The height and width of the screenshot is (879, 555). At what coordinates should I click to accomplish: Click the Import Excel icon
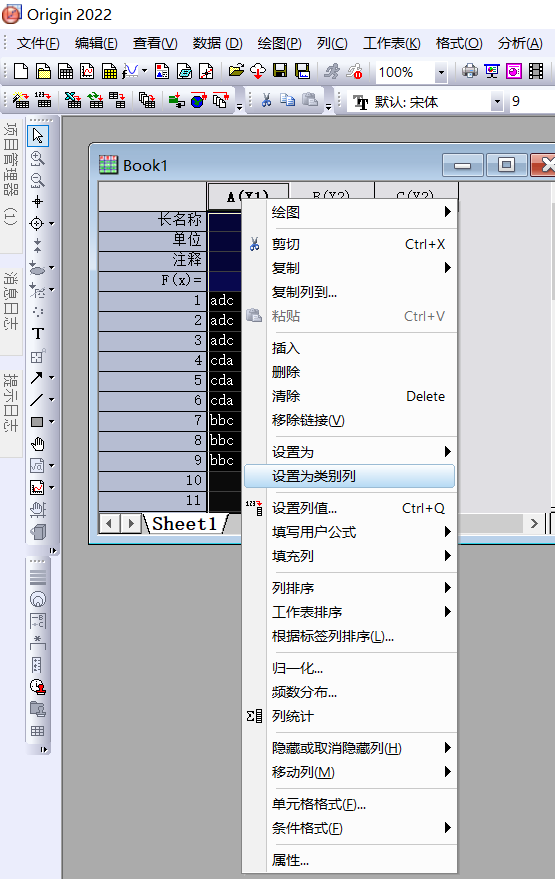(x=73, y=100)
